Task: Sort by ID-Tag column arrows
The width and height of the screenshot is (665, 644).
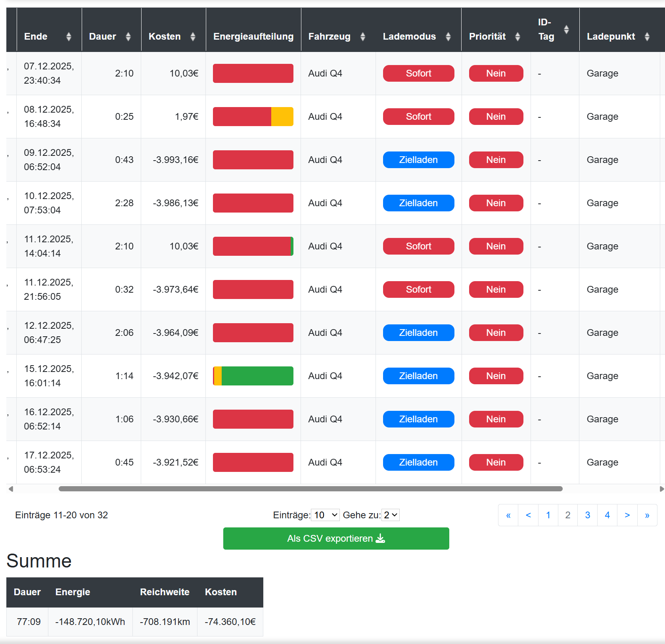Action: pyautogui.click(x=566, y=29)
